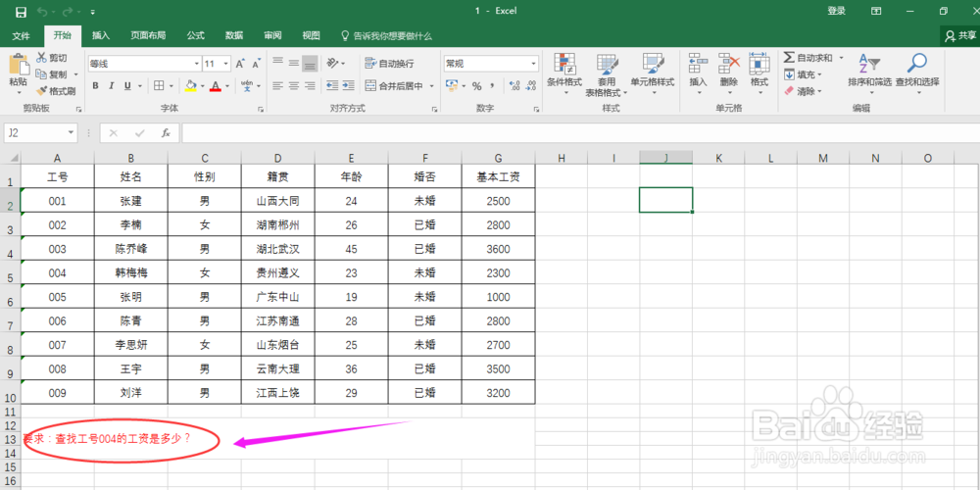Screen dimensions: 980x490
Task: Toggle underline formatting
Action: (127, 85)
